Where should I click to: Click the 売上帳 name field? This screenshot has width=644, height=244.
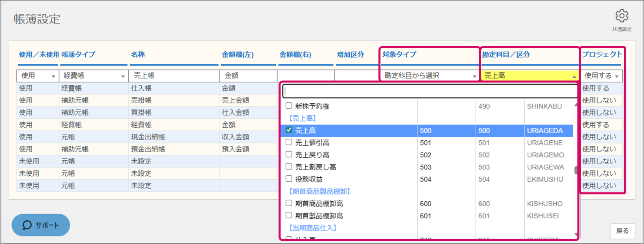[174, 76]
